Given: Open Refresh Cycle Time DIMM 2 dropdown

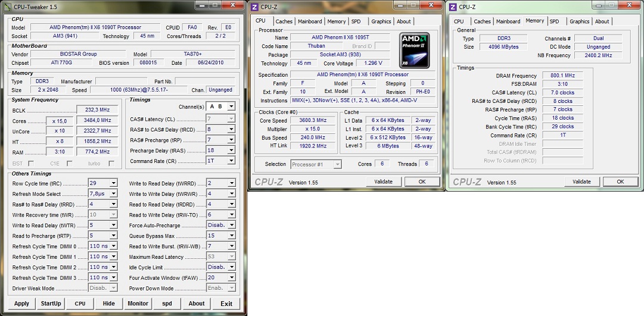Looking at the screenshot, I should coord(113,267).
